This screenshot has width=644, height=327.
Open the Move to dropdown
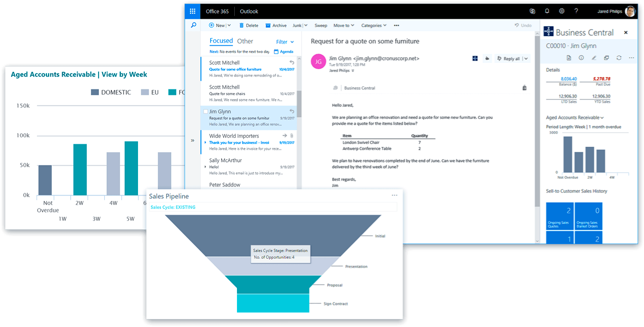point(344,25)
